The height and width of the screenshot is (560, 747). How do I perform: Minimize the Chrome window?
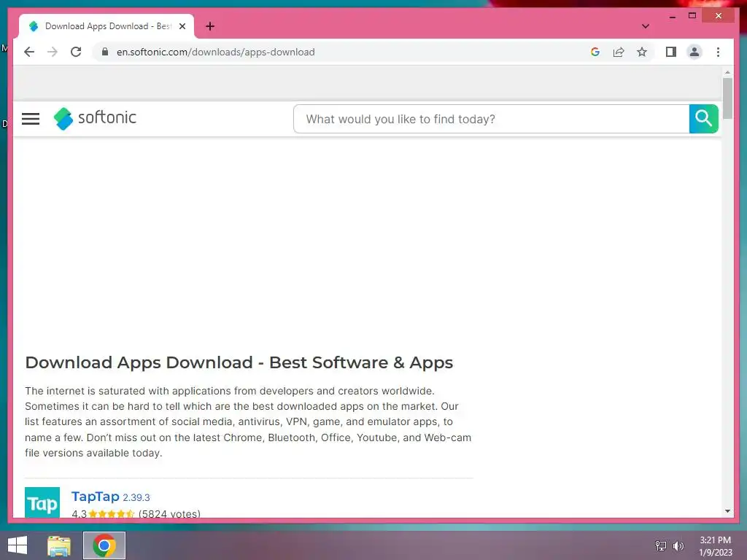672,16
